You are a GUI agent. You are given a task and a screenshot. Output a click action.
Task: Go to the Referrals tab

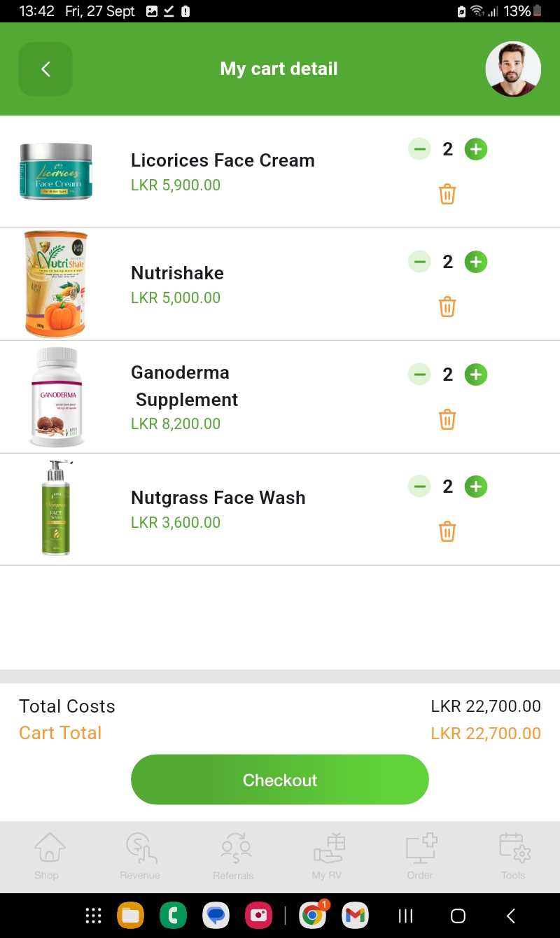[x=234, y=855]
